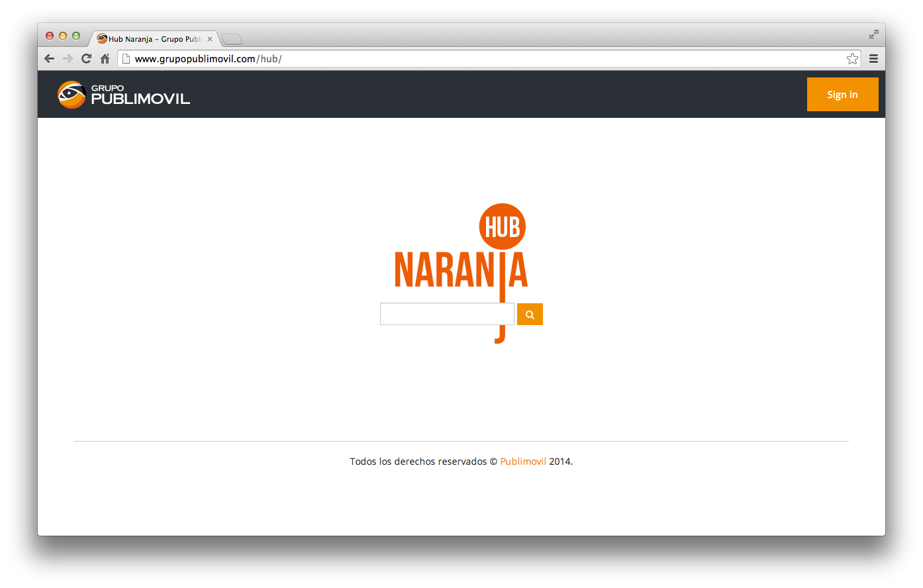Reload the page with the refresh icon
923x588 pixels.
tap(86, 58)
